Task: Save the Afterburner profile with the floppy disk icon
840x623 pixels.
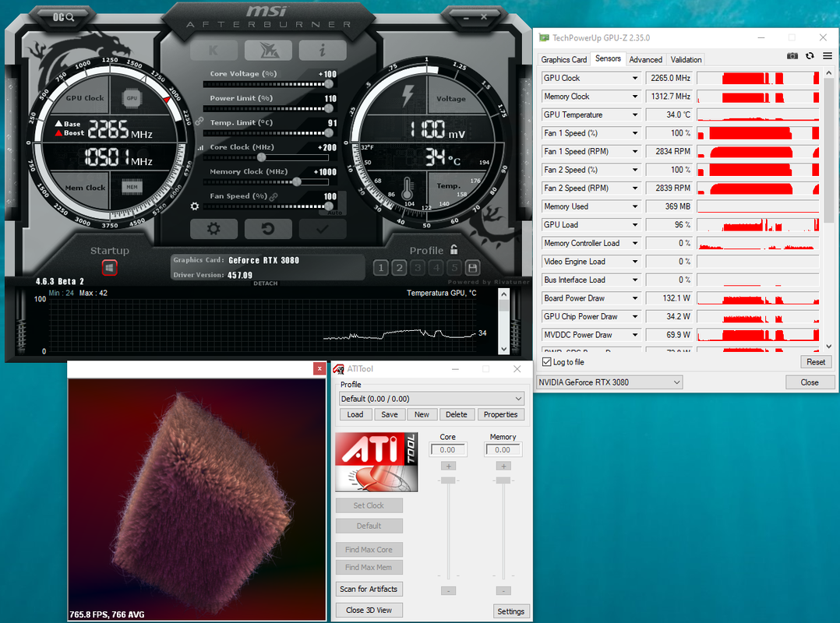Action: [x=472, y=268]
